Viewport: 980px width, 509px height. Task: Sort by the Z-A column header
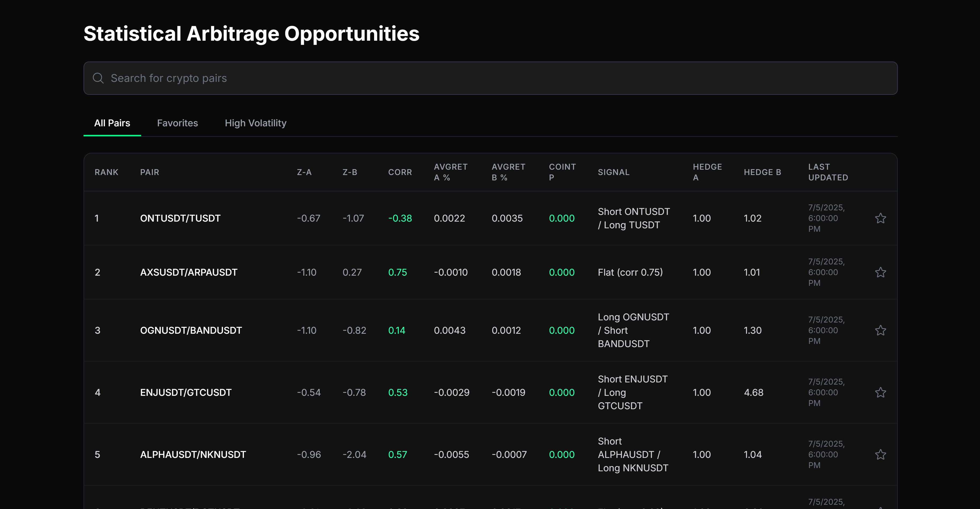click(304, 172)
